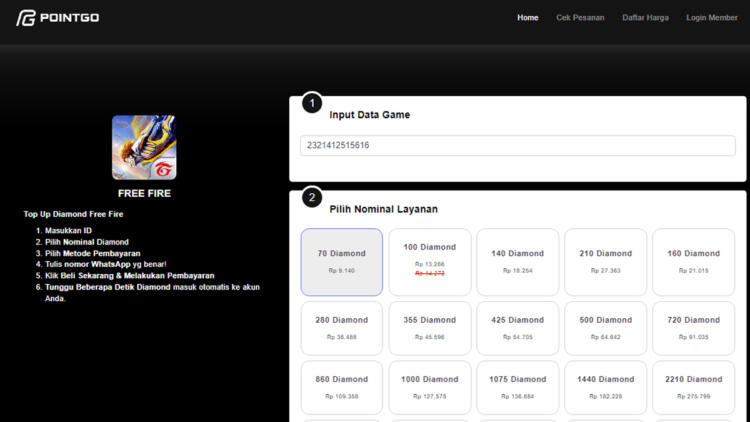Click the step 1 number badge
The image size is (750, 422).
tap(312, 103)
